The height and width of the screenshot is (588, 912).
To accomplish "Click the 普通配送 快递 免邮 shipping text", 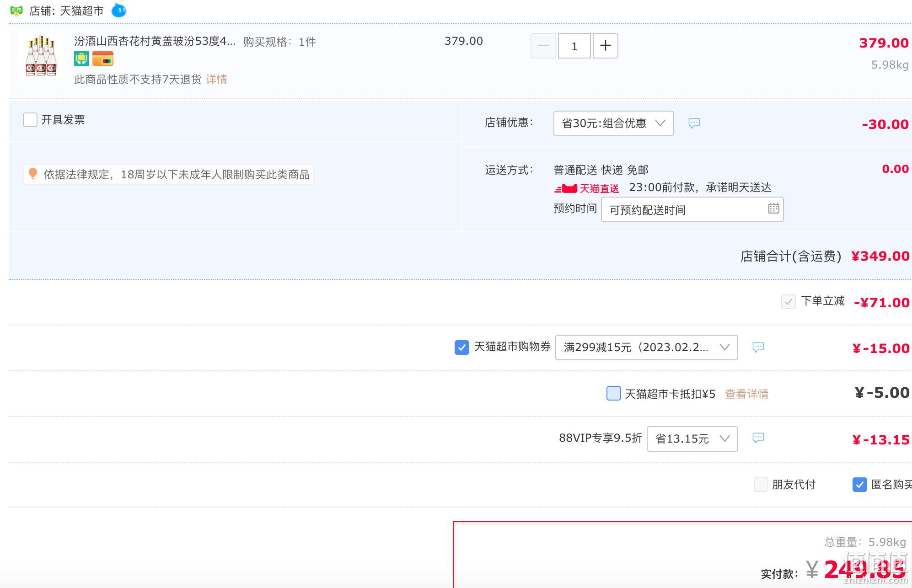I will [601, 170].
